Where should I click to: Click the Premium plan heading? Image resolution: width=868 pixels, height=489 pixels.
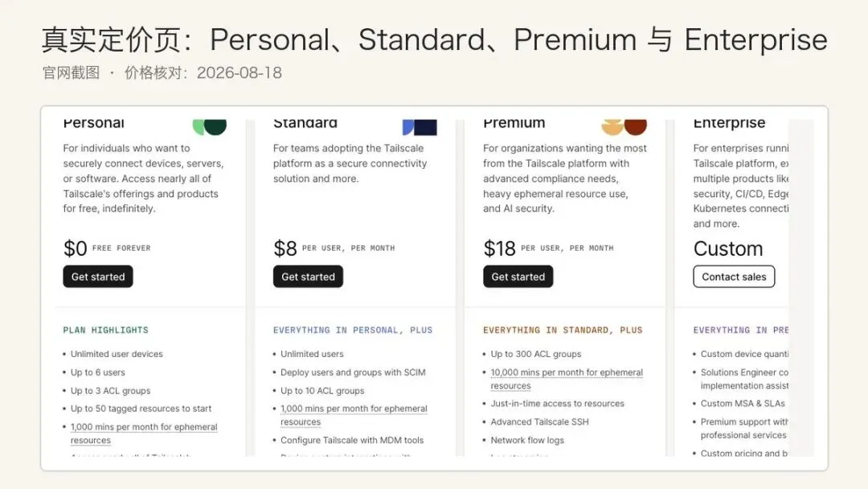(514, 123)
